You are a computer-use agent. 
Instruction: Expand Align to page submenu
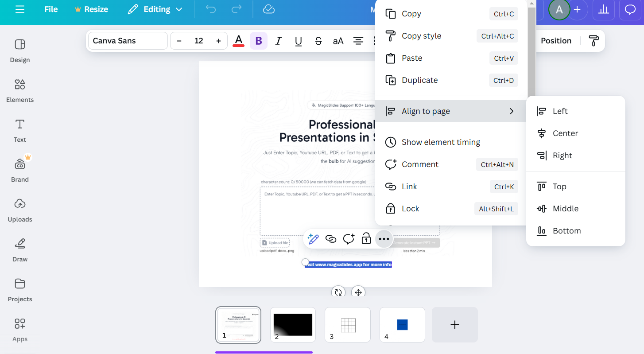(451, 111)
